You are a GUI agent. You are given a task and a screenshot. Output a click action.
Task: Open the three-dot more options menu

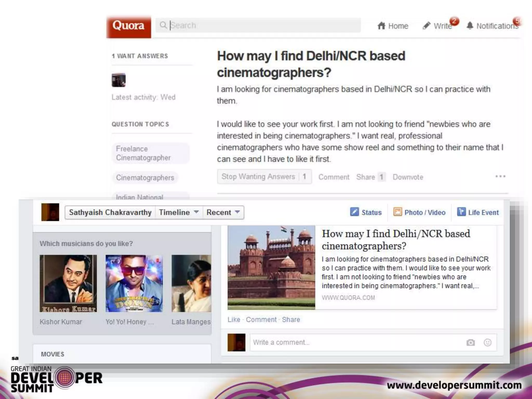(x=500, y=176)
